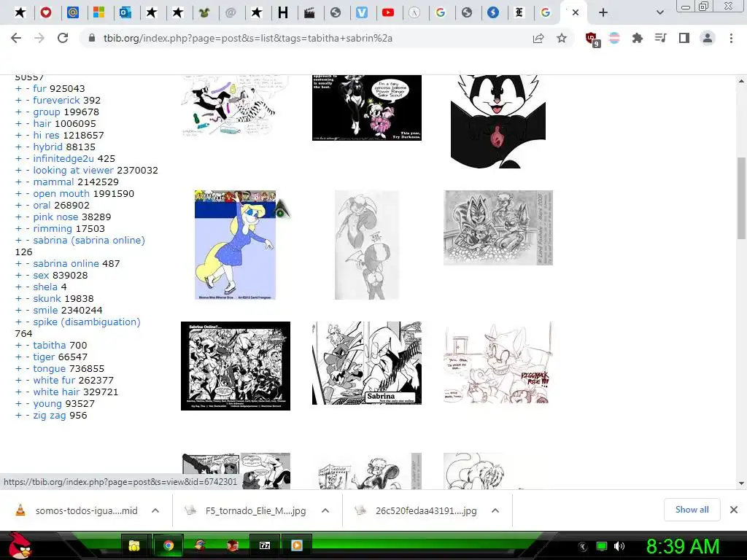The image size is (747, 560).
Task: Add 'mammal' tag with its plus link
Action: tap(18, 182)
